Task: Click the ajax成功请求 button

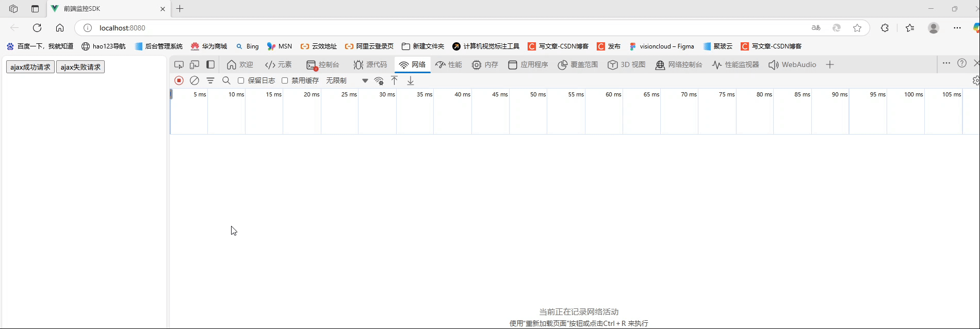Action: 30,67
